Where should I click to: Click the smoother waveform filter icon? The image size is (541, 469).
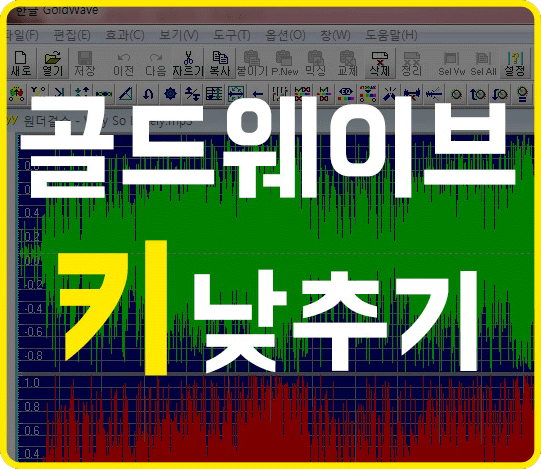tap(434, 94)
